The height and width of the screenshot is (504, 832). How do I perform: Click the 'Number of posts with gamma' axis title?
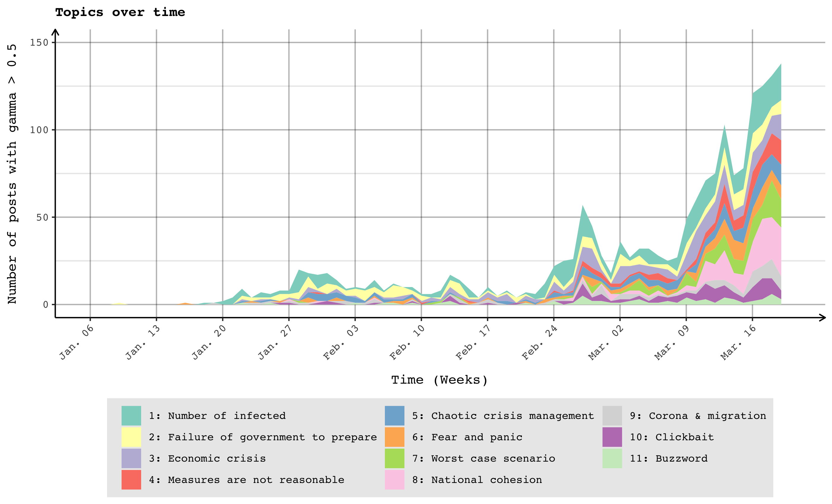pos(12,174)
